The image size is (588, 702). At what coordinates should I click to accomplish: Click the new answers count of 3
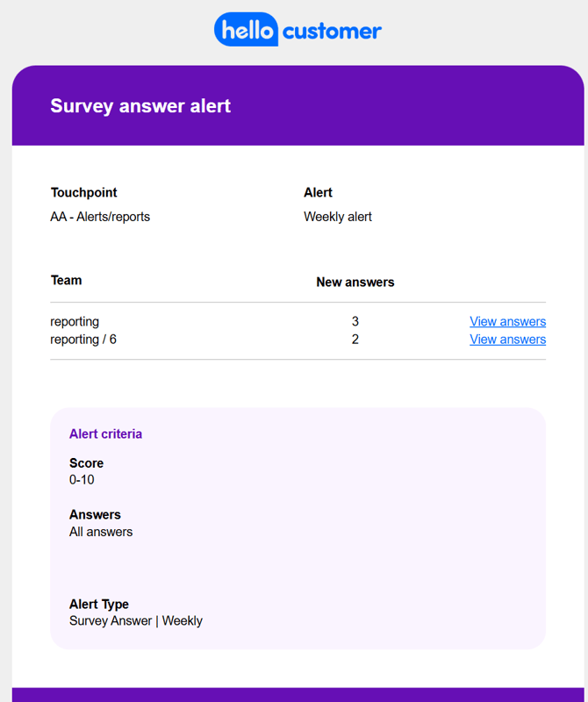pyautogui.click(x=355, y=322)
